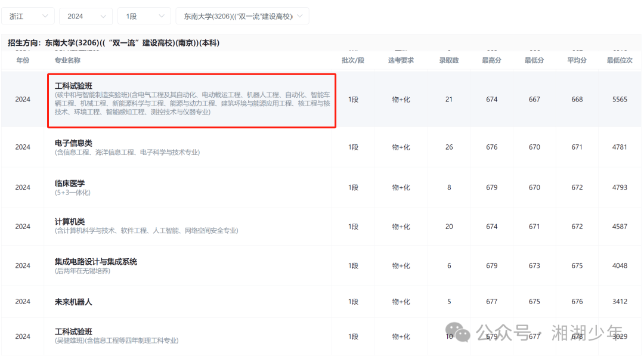Open the 东南大学(3206) school dropdown
Image resolution: width=644 pixels, height=359 pixels.
pyautogui.click(x=242, y=17)
